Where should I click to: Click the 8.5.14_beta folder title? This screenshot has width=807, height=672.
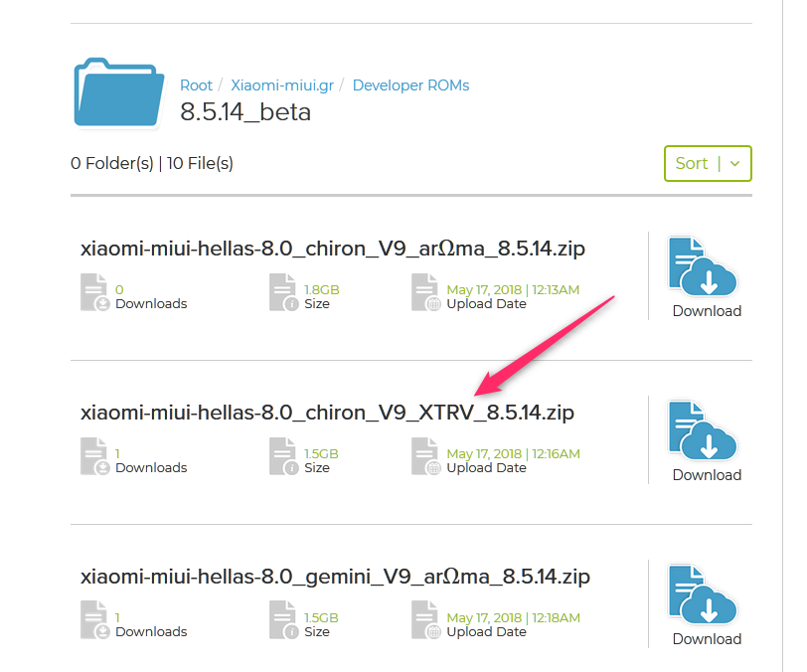[245, 112]
